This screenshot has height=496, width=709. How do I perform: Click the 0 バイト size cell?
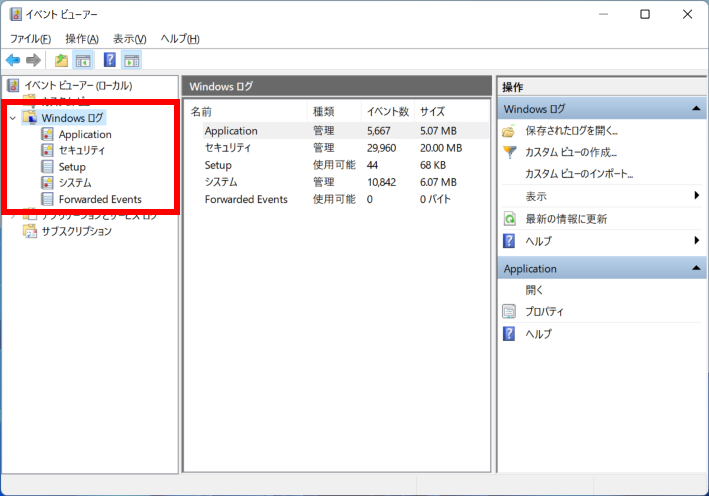(x=435, y=199)
